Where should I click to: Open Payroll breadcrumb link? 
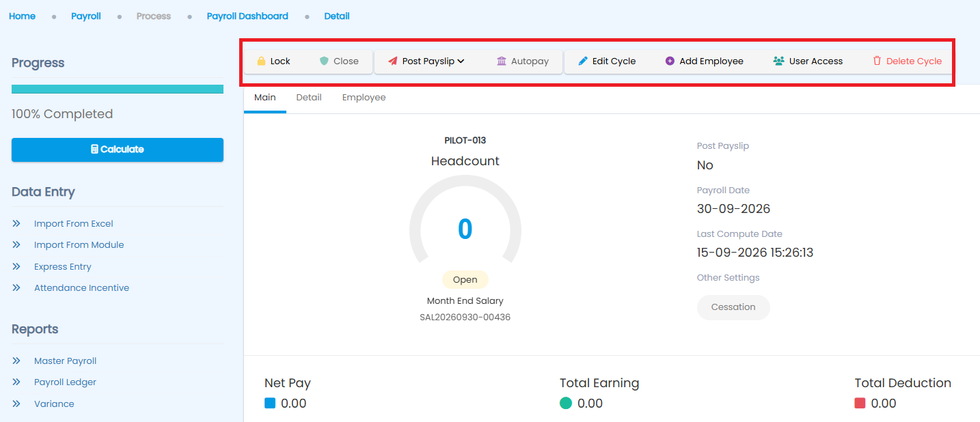(x=86, y=16)
